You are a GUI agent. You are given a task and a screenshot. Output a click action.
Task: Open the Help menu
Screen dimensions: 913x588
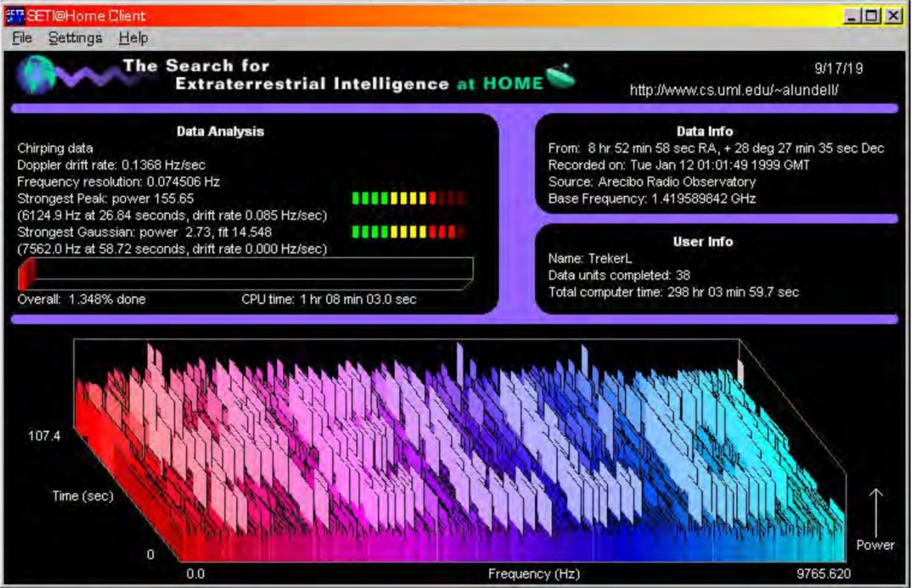(x=133, y=38)
